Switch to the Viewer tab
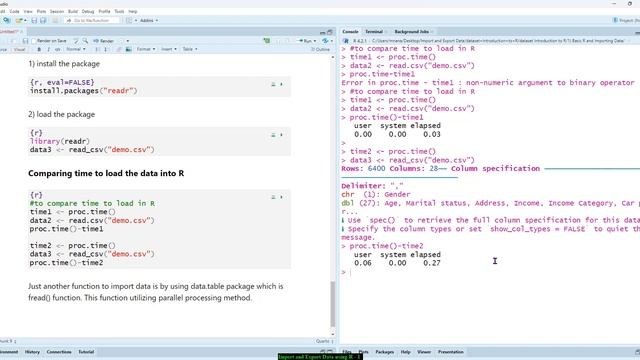This screenshot has width=640, height=360. pos(424,352)
